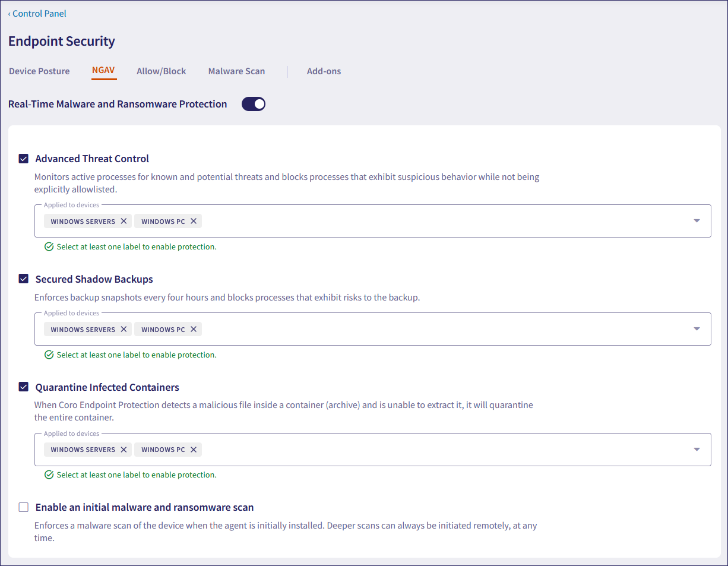Expand Advanced Threat Control device labels dropdown
The image size is (728, 566).
point(697,221)
